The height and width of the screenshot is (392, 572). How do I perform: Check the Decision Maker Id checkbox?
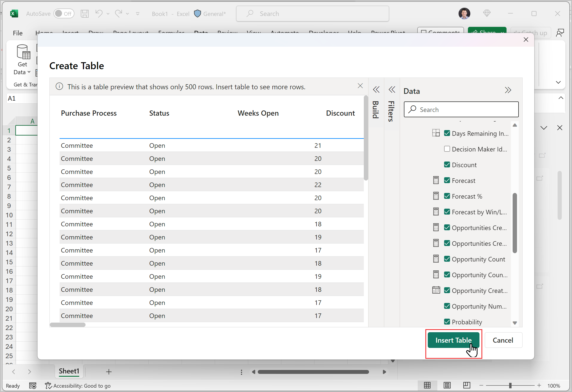(x=447, y=149)
